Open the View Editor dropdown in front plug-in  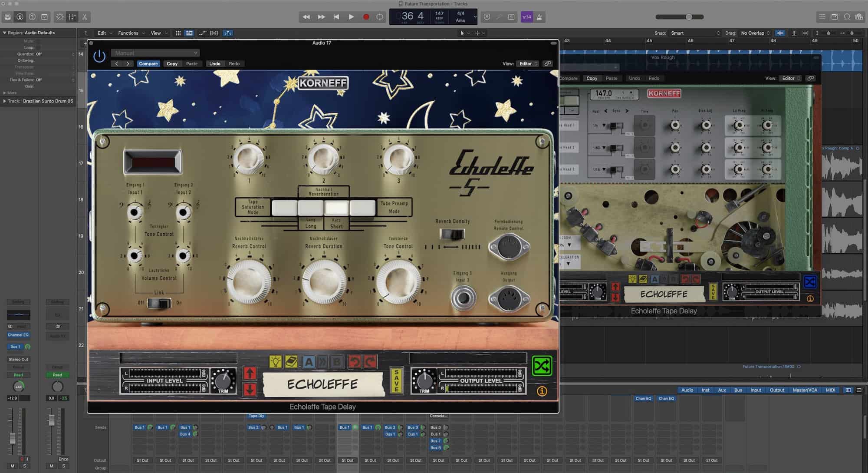pyautogui.click(x=528, y=63)
